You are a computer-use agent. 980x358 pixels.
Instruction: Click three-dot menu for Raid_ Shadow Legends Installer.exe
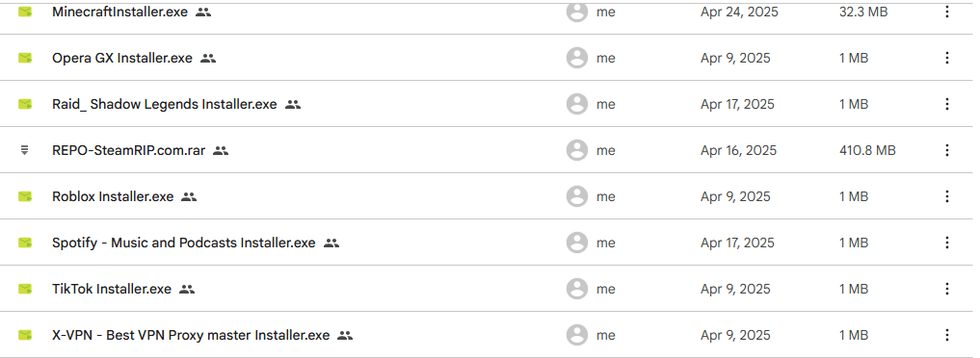point(947,104)
